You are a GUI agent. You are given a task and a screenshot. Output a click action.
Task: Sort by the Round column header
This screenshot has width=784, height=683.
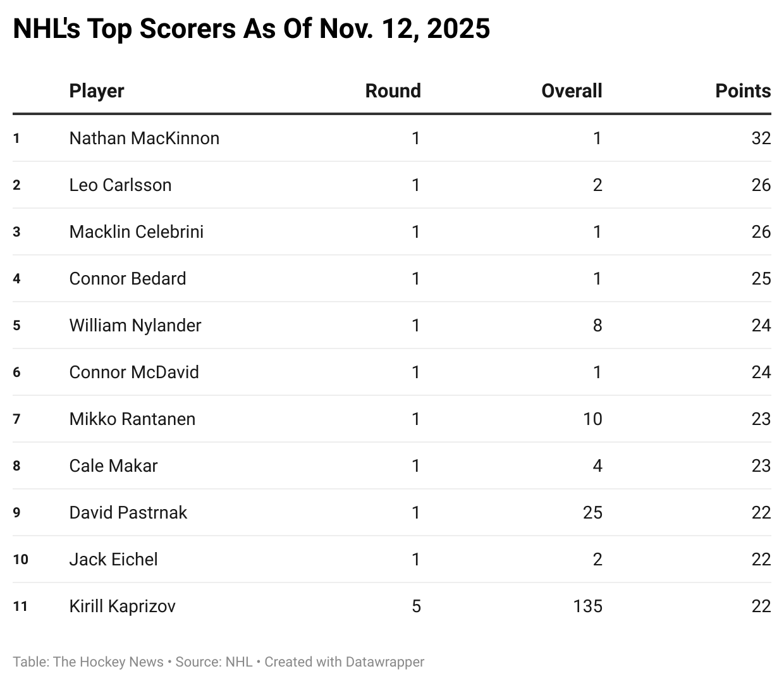(393, 91)
